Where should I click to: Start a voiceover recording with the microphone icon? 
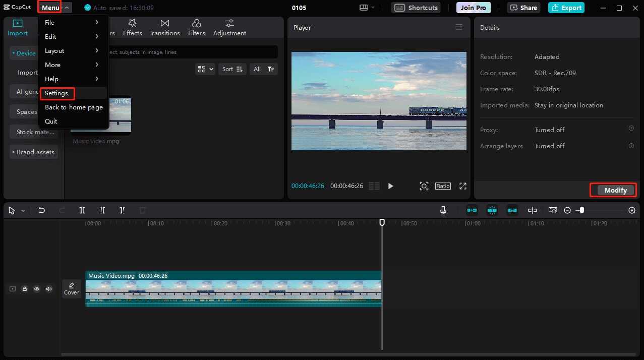pyautogui.click(x=443, y=210)
